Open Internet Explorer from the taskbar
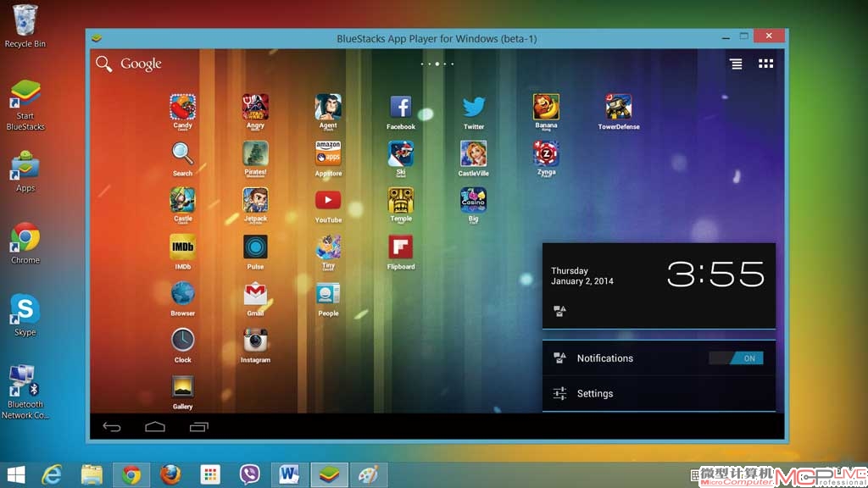This screenshot has height=488, width=868. (x=52, y=474)
